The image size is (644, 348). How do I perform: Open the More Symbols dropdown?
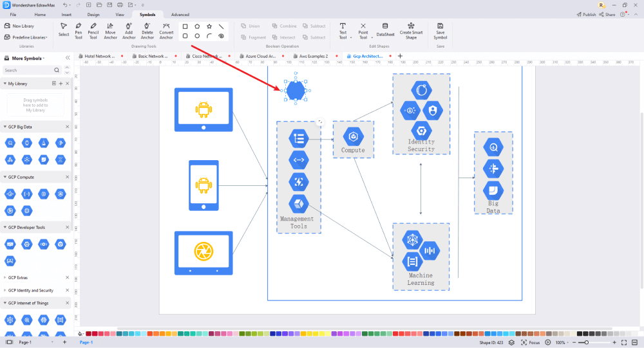pyautogui.click(x=28, y=59)
